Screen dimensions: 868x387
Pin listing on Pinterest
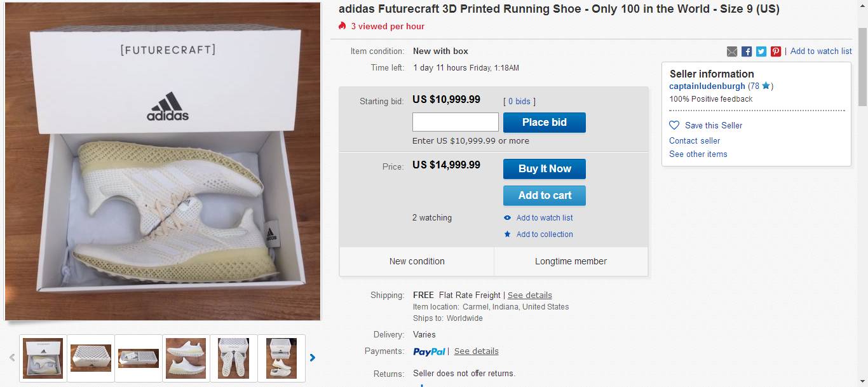(776, 51)
